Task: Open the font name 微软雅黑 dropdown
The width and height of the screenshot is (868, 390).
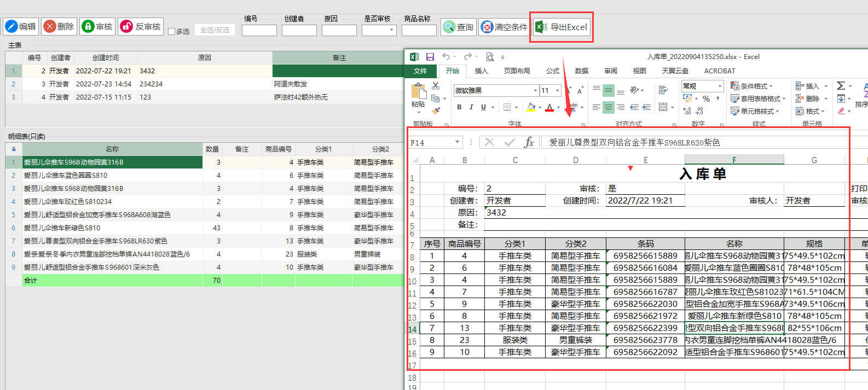Action: [x=535, y=90]
